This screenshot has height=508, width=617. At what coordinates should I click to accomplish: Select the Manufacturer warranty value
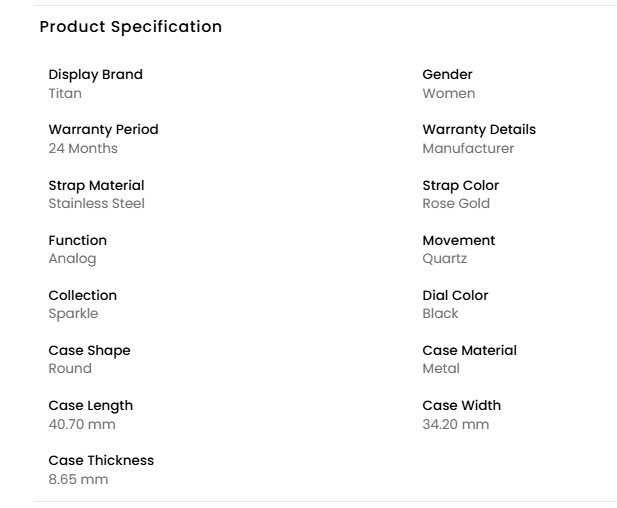click(468, 148)
